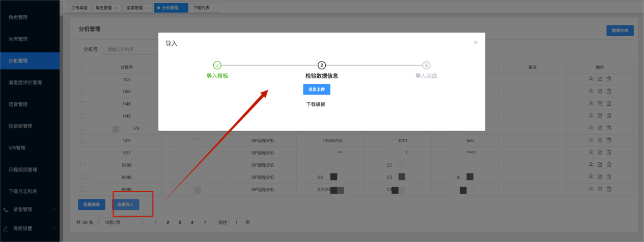
Task: Click the 批量导入 button
Action: (x=125, y=204)
